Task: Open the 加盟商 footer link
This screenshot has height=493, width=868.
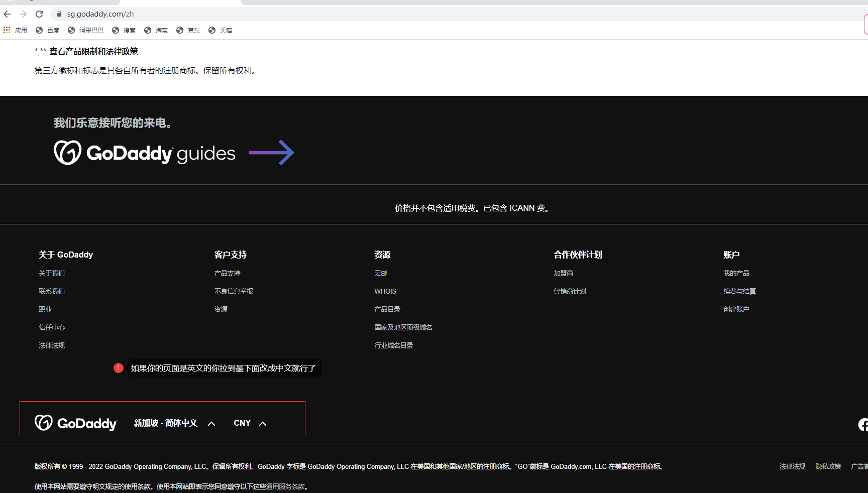Action: 564,273
